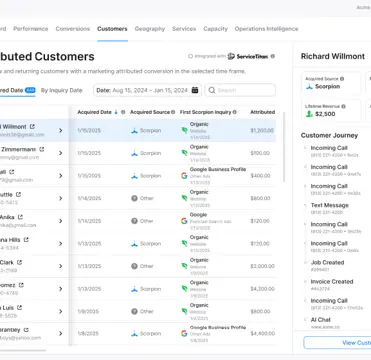Click the Richard Willmont panel title
This screenshot has height=360, width=371.
[333, 56]
